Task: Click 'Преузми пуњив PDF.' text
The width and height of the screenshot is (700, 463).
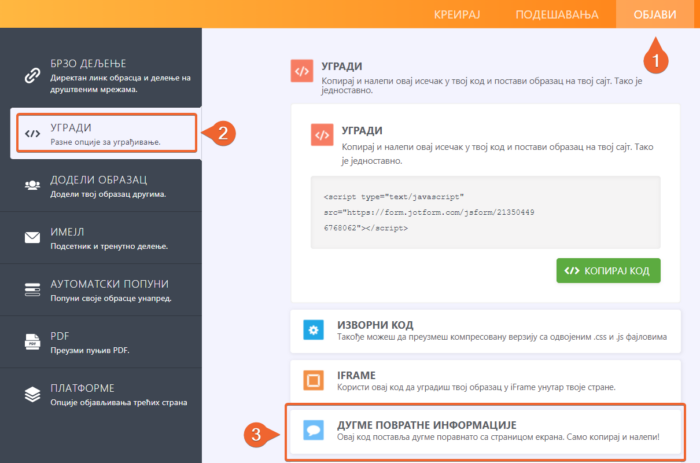Action: point(90,350)
